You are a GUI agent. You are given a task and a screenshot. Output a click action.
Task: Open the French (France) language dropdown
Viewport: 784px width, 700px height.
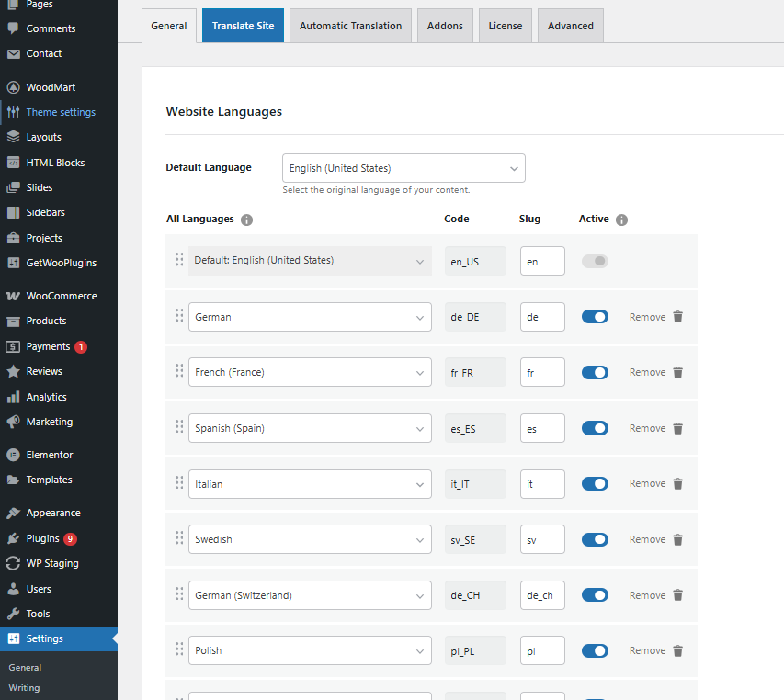click(x=310, y=372)
